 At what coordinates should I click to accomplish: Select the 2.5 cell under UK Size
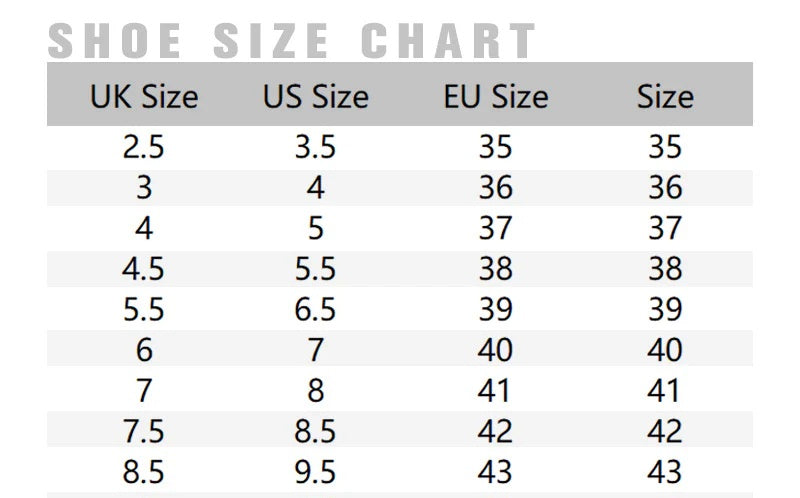click(x=144, y=148)
